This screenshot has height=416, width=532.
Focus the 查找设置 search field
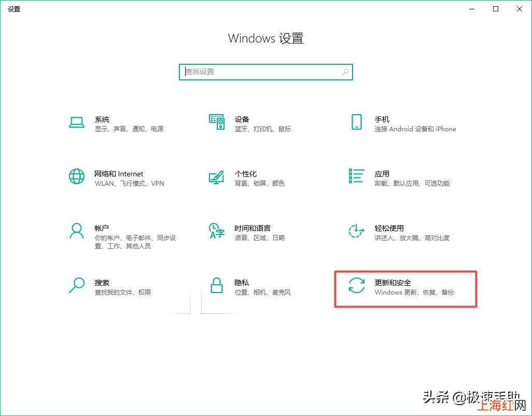(266, 72)
